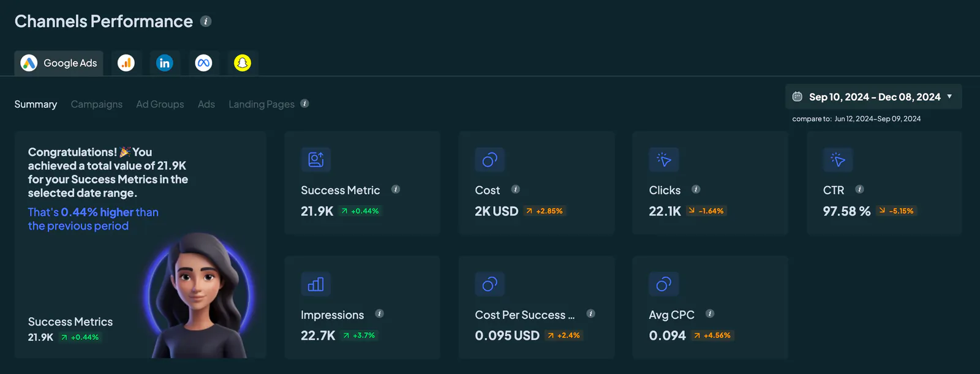Click the +2.85% Cost change badge

click(x=544, y=211)
